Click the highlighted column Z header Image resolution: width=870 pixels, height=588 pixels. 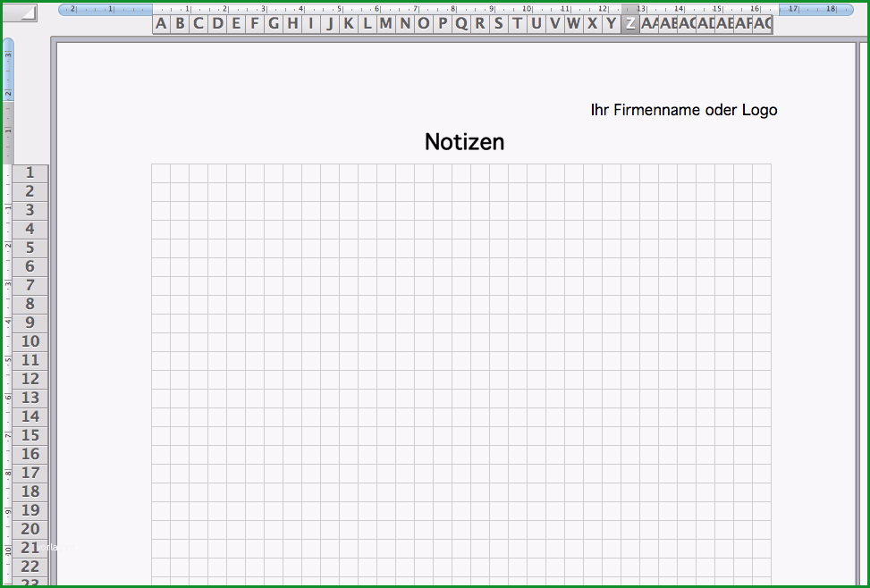click(630, 24)
